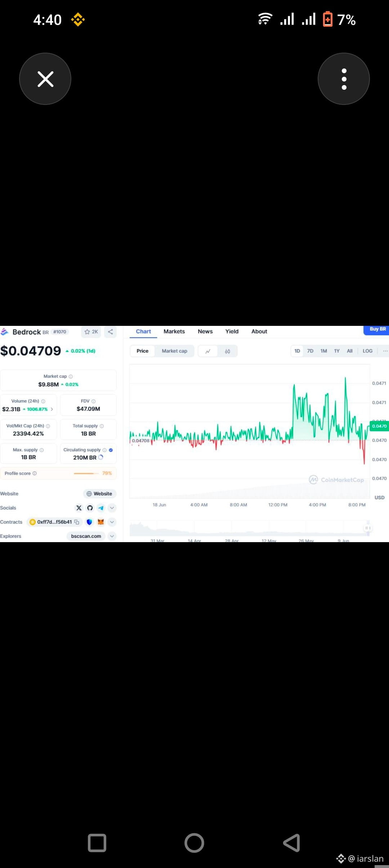
Task: Grab the chart range navigator handle
Action: pyautogui.click(x=368, y=528)
